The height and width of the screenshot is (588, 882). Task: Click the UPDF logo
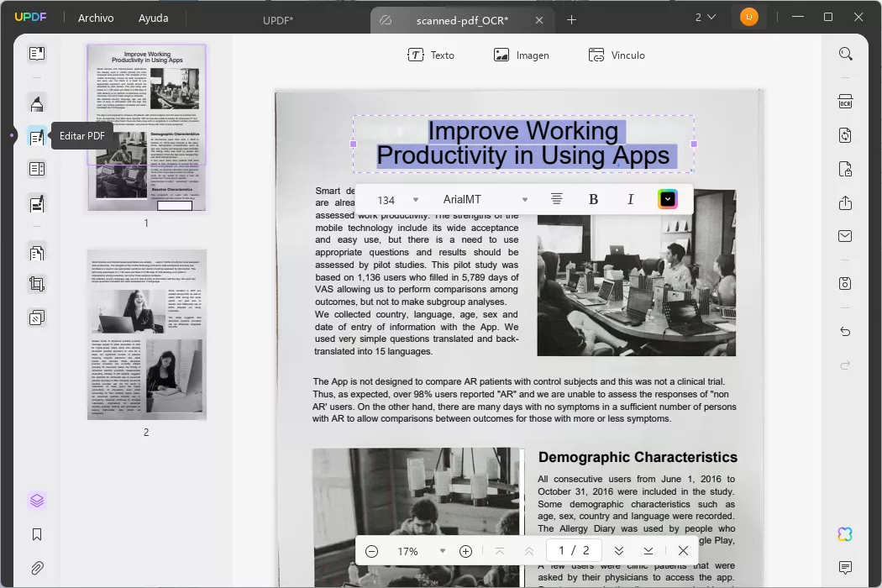(x=30, y=17)
